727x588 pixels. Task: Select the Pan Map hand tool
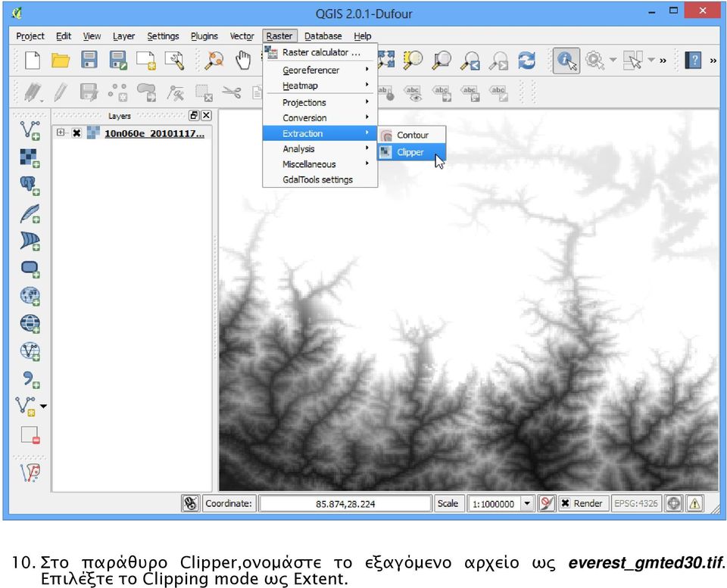click(x=242, y=61)
